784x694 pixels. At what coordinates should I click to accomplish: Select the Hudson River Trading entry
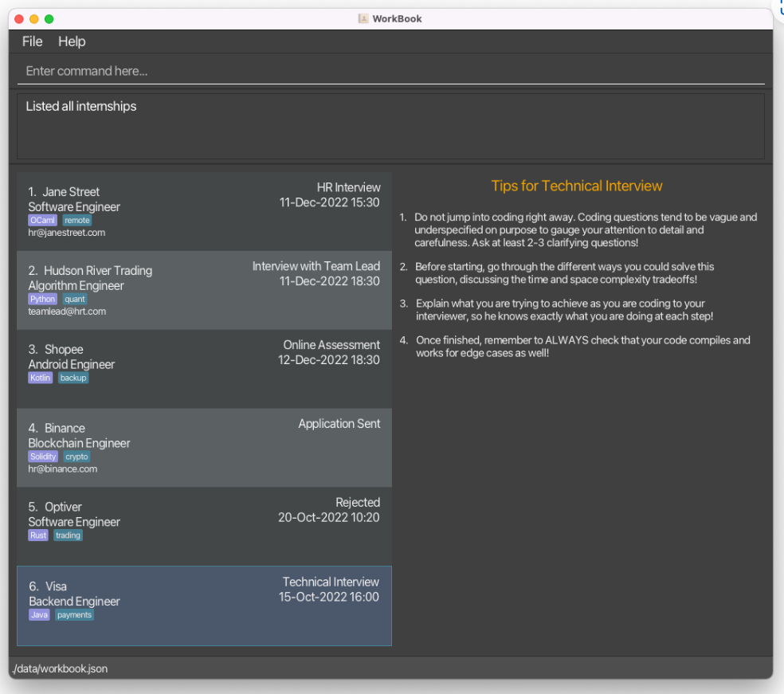[204, 290]
